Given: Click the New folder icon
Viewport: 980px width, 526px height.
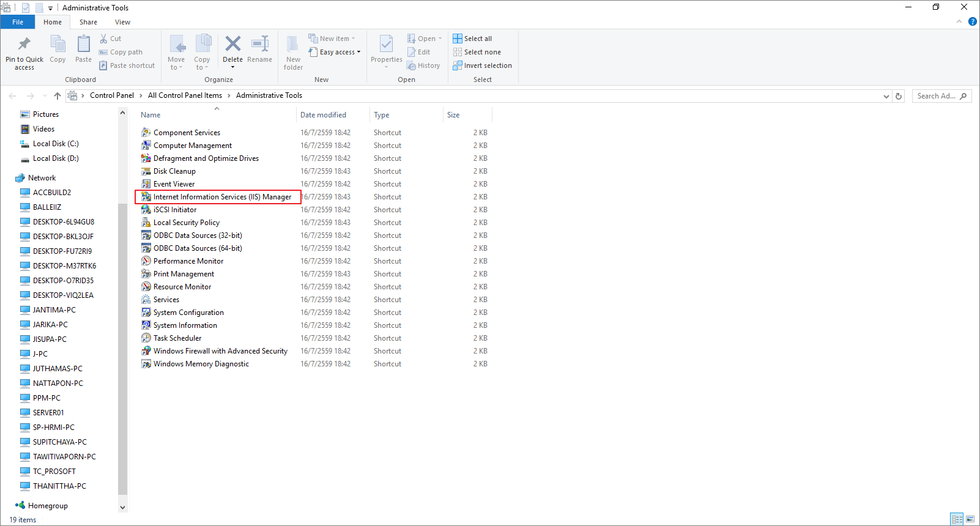Looking at the screenshot, I should pyautogui.click(x=293, y=44).
